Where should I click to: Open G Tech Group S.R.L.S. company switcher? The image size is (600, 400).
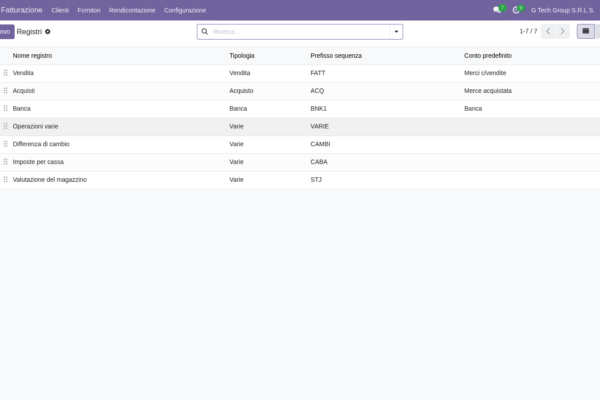click(x=562, y=10)
